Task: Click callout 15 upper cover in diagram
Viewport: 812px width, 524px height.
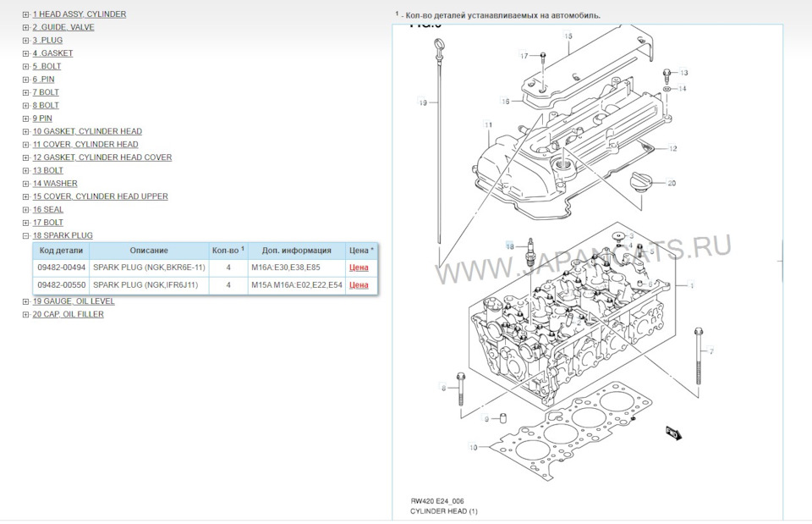Action: pyautogui.click(x=568, y=36)
